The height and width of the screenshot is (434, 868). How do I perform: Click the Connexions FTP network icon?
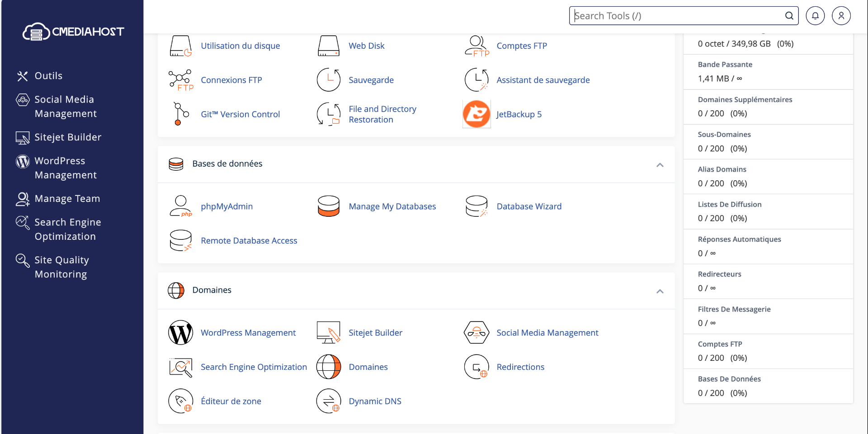(x=181, y=80)
